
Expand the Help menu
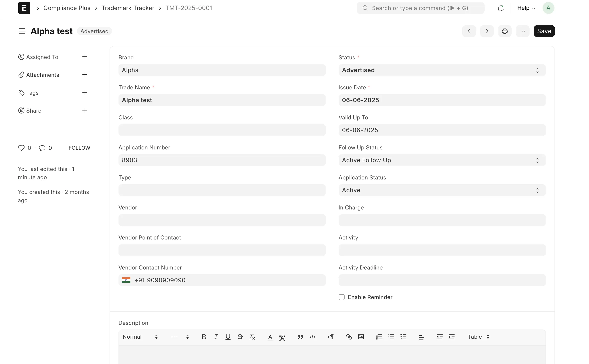click(526, 8)
